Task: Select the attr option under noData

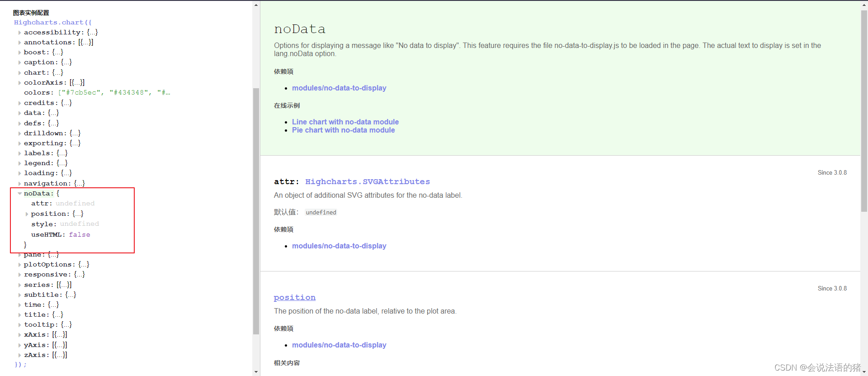Action: pyautogui.click(x=42, y=204)
